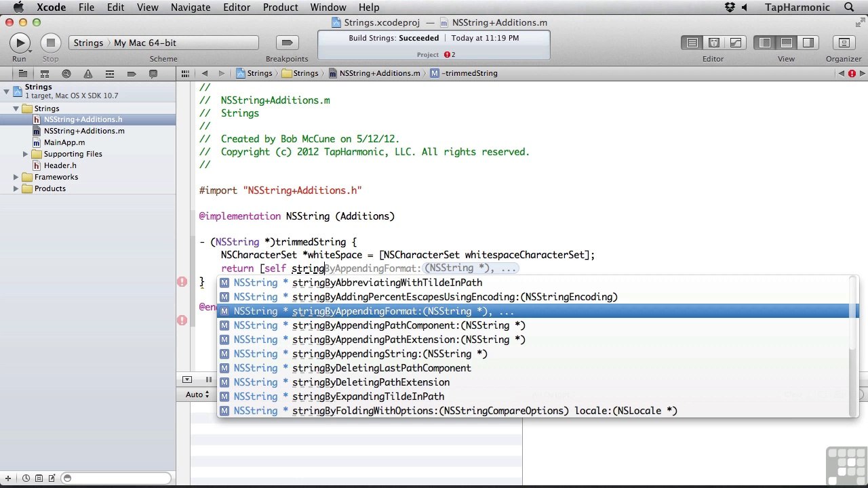Select the Standard editor
The width and height of the screenshot is (868, 488).
[692, 43]
